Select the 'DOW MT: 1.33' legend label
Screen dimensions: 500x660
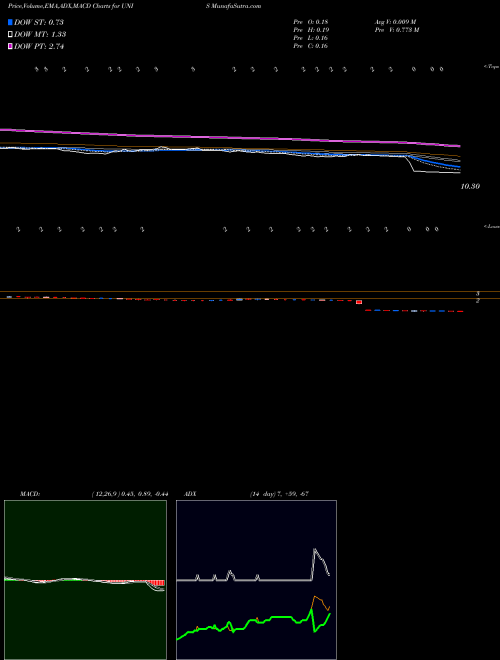click(40, 35)
